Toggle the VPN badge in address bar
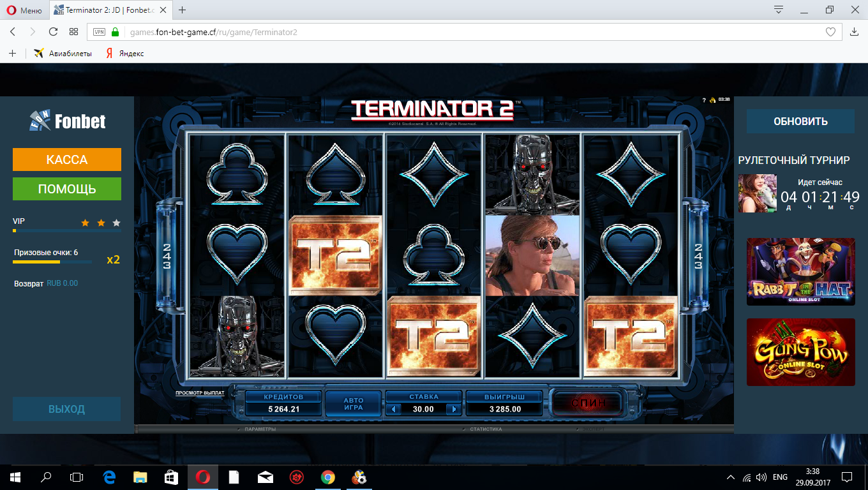 [99, 32]
